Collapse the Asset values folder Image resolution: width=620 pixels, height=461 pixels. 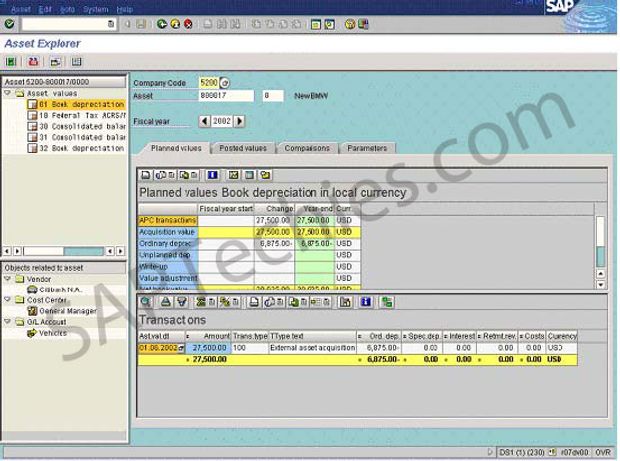coord(7,93)
